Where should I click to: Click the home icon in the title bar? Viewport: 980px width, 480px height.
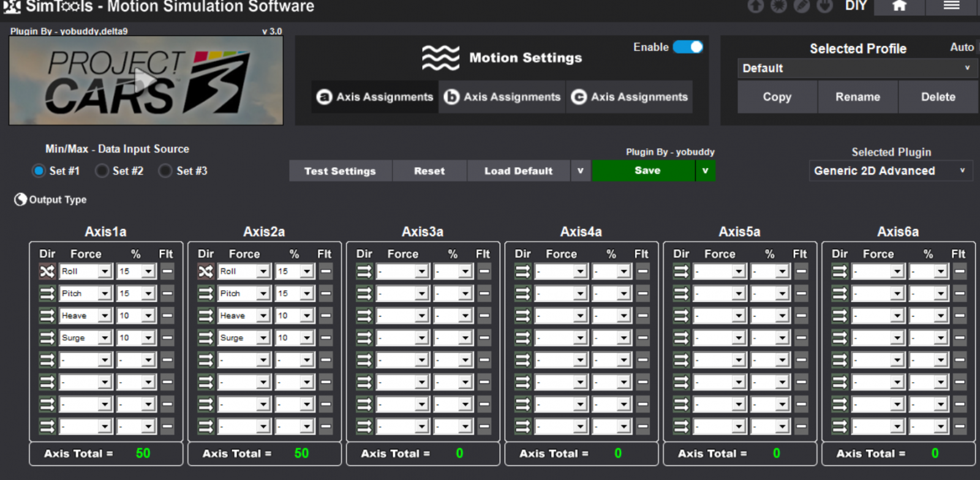pyautogui.click(x=899, y=6)
